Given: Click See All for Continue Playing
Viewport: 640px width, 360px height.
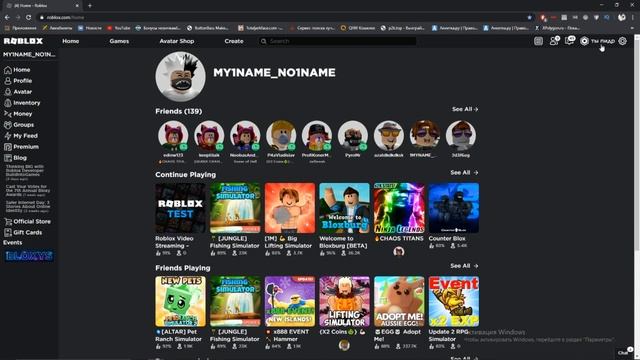Looking at the screenshot, I should pos(464,173).
